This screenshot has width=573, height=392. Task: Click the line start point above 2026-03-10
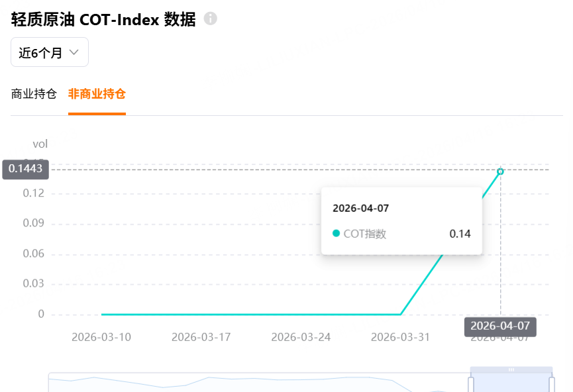102,315
